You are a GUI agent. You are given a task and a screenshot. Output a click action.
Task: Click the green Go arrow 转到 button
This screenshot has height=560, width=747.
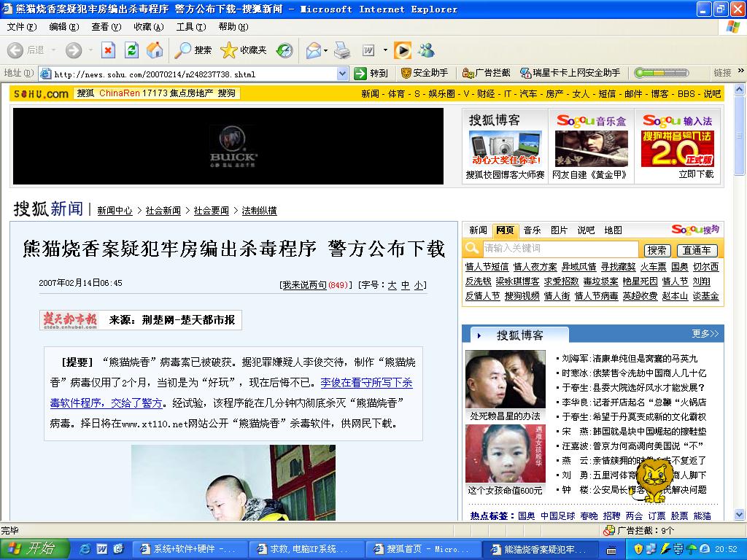point(371,74)
